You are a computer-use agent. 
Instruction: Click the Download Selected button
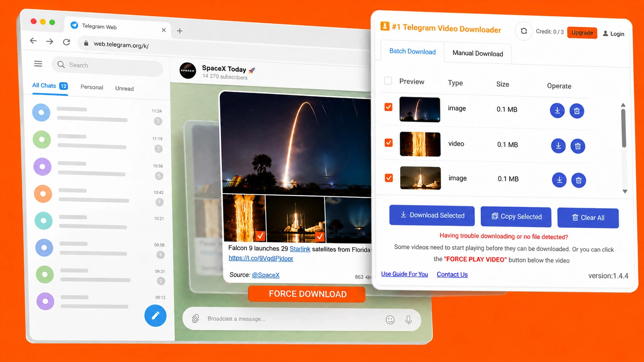click(x=432, y=215)
